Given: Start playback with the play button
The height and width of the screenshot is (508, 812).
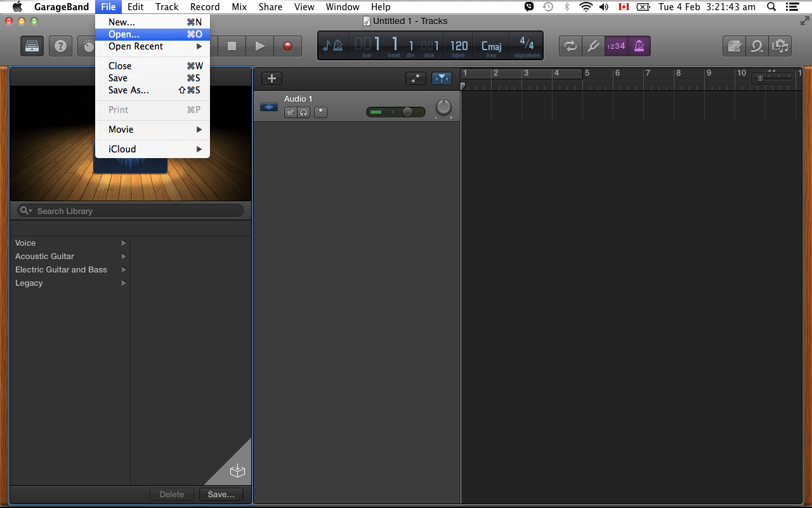Looking at the screenshot, I should pos(259,46).
